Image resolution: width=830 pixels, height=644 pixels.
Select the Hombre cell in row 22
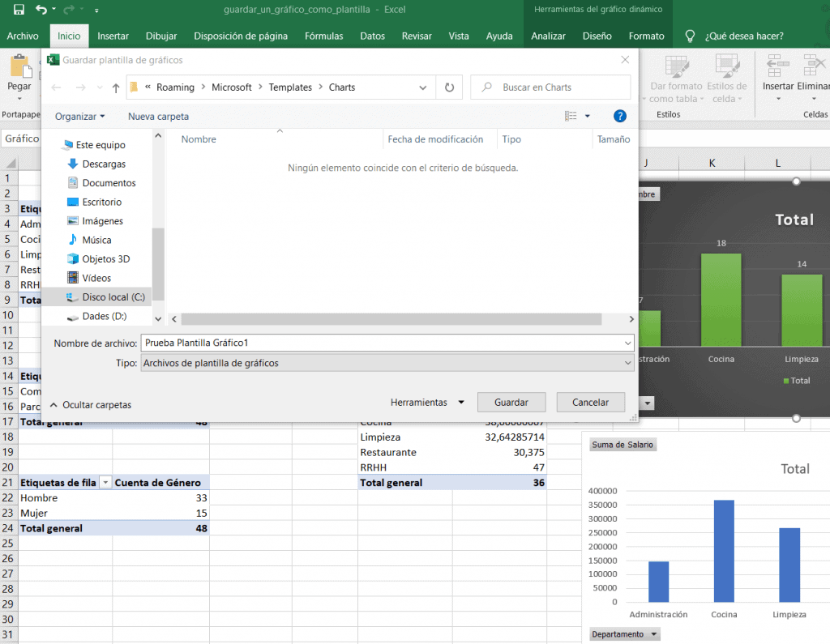pos(66,498)
